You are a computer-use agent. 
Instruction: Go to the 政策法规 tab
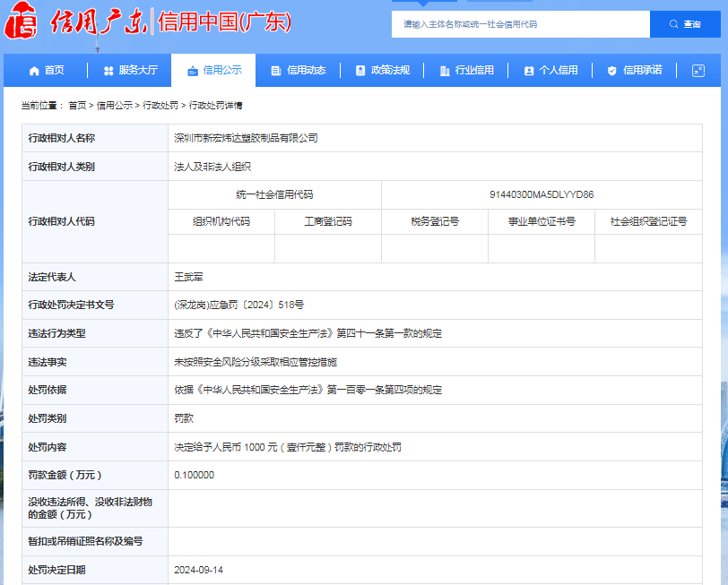(382, 70)
